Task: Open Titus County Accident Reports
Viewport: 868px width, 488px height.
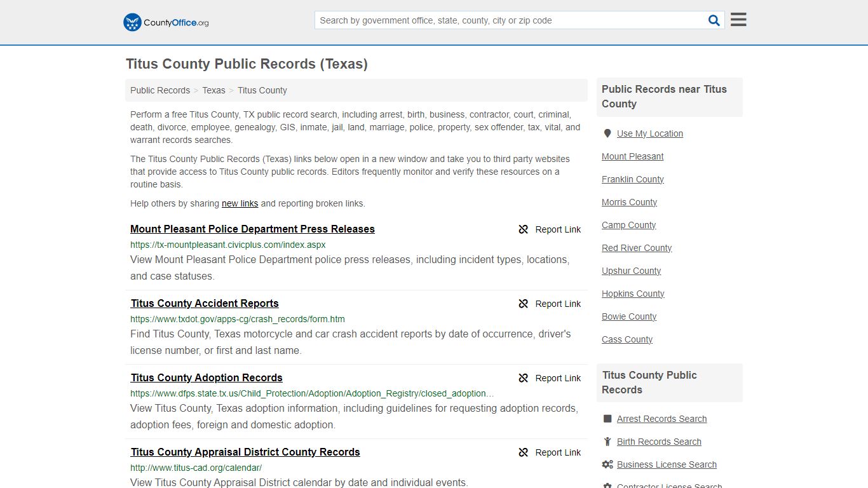Action: click(205, 303)
